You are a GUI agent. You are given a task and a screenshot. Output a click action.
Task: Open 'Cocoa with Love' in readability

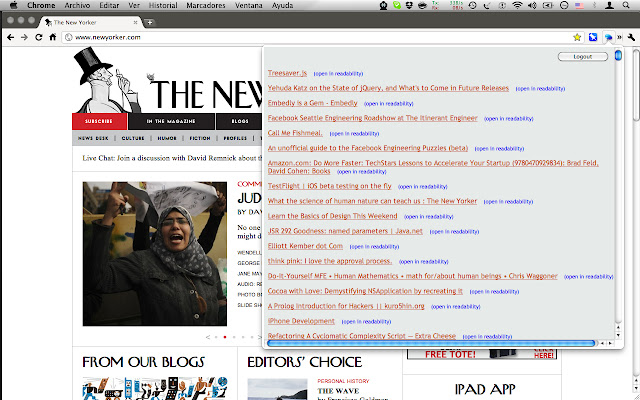click(494, 292)
